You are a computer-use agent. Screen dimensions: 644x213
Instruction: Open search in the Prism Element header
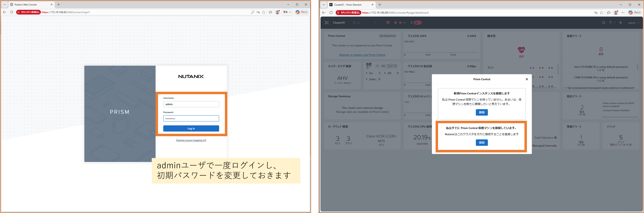(604, 22)
